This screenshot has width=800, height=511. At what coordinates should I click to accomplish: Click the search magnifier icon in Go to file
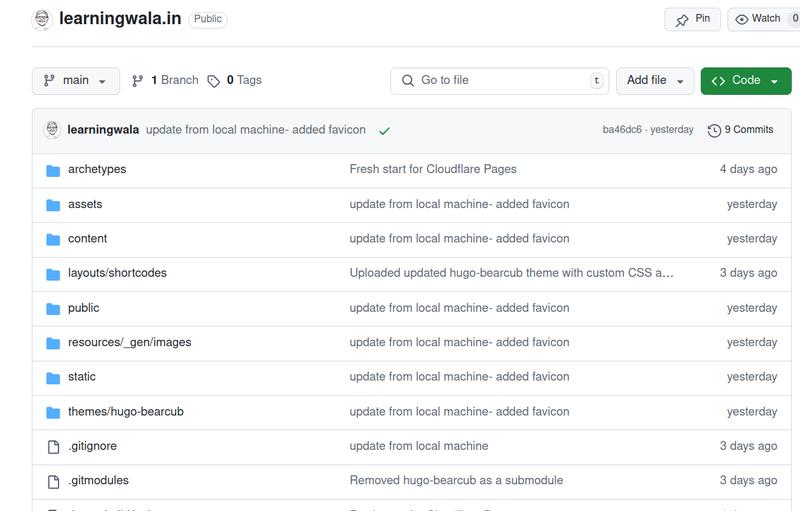point(408,81)
